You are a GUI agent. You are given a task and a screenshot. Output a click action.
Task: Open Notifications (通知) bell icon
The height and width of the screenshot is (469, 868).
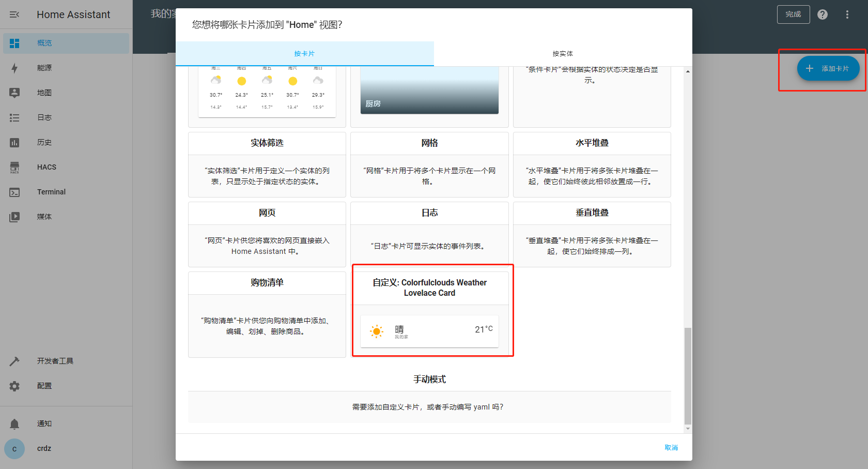click(x=14, y=424)
